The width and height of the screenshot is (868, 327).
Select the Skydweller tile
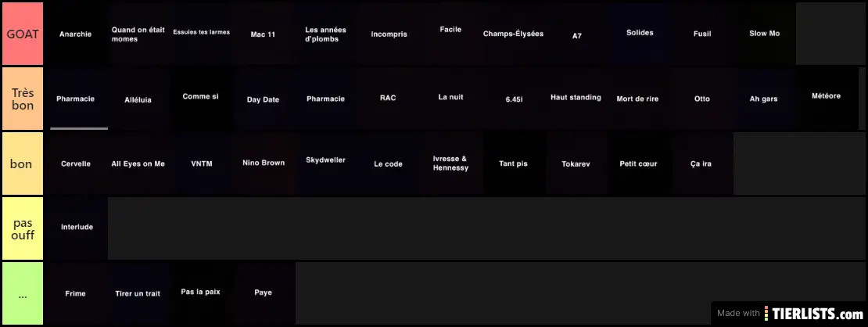click(x=326, y=160)
